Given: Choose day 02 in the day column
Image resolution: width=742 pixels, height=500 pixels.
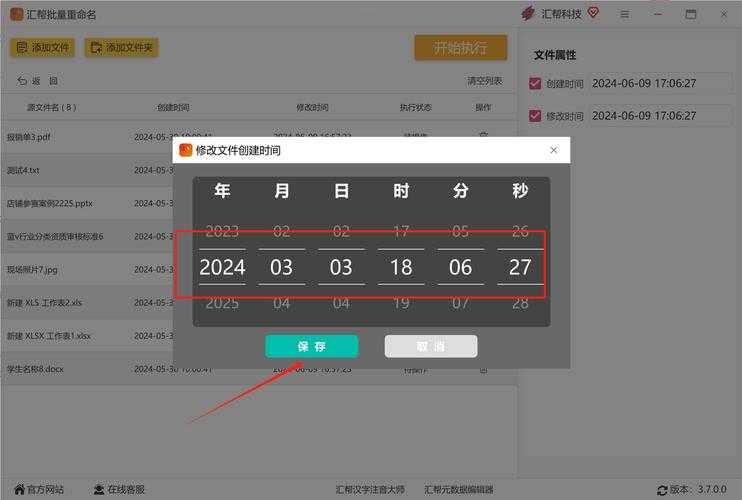Looking at the screenshot, I should pos(341,231).
